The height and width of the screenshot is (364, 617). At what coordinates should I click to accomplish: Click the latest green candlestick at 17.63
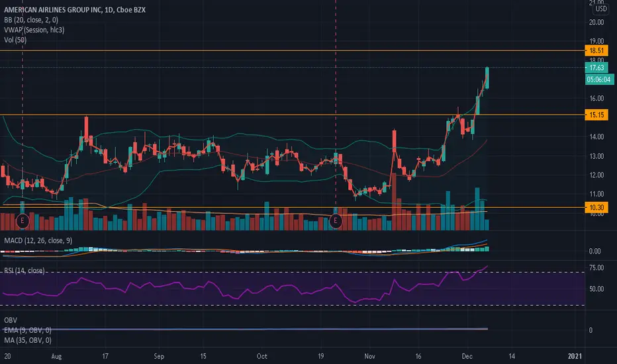click(487, 78)
